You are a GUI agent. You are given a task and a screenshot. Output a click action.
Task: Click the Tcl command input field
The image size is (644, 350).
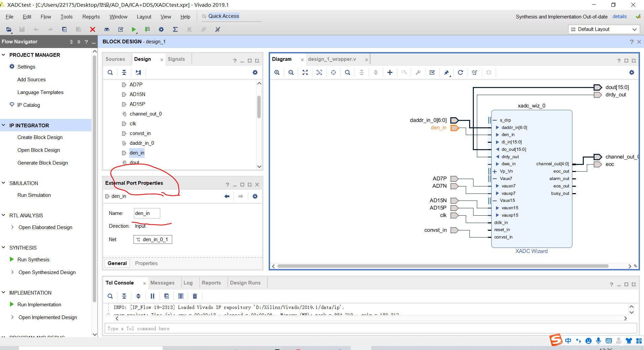371,329
